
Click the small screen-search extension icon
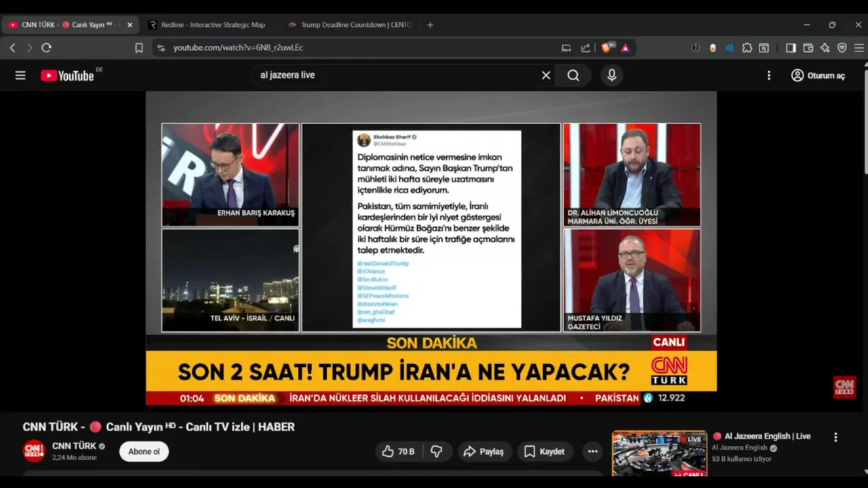764,47
